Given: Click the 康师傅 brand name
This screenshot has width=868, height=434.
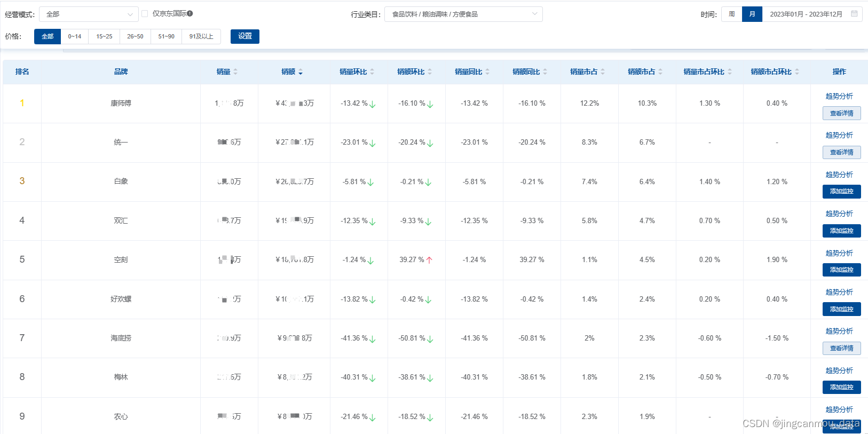Looking at the screenshot, I should pyautogui.click(x=121, y=103).
